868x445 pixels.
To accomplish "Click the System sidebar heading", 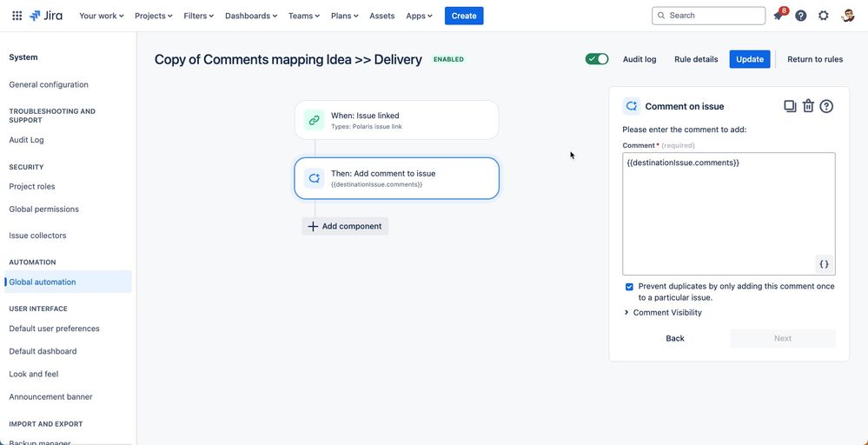I will pyautogui.click(x=23, y=57).
